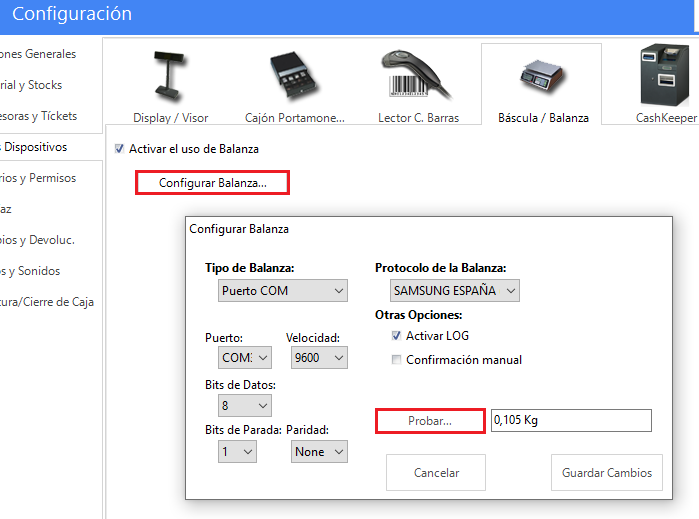
Task: Enable Confirmación manual checkbox
Action: 397,360
